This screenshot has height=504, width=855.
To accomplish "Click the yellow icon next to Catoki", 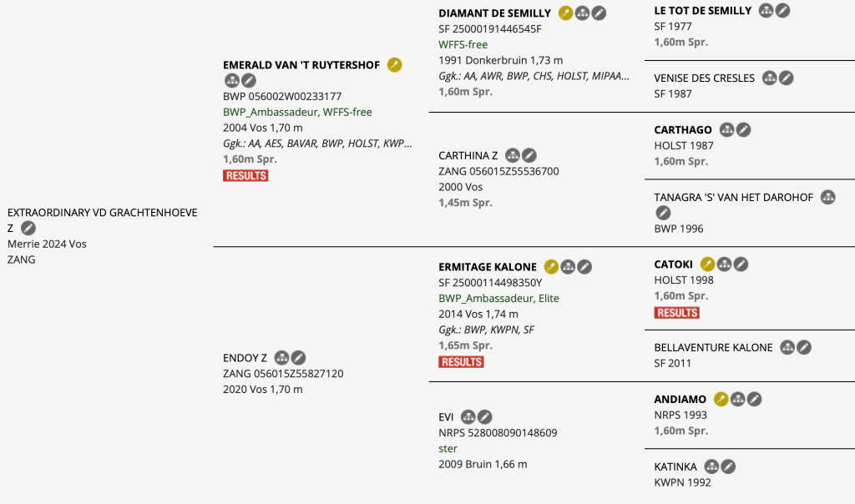I will (707, 265).
